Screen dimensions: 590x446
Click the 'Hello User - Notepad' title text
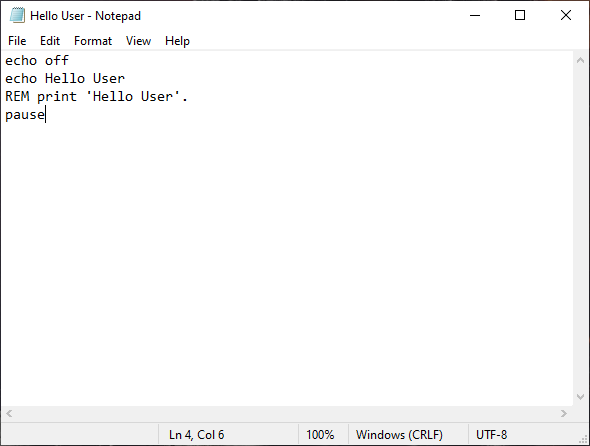point(85,16)
